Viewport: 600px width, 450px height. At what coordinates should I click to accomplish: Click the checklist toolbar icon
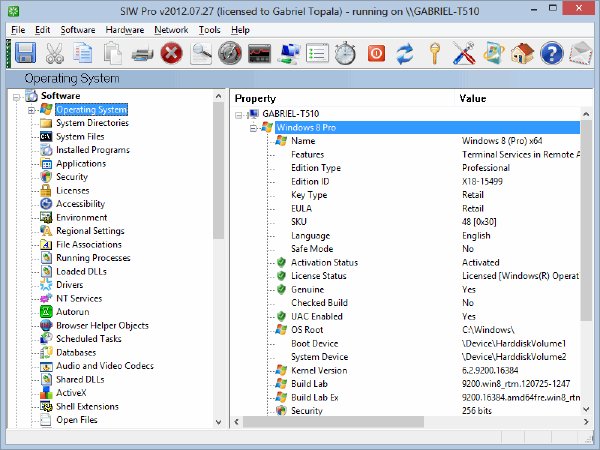[317, 53]
